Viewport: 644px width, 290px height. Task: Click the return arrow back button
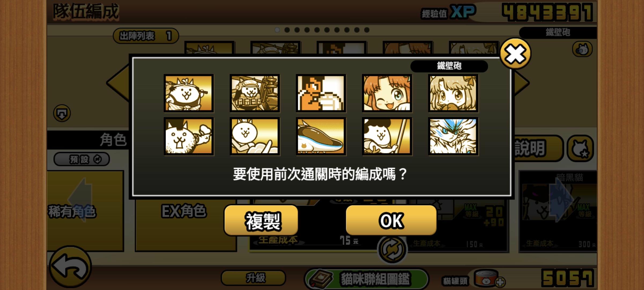point(71,267)
